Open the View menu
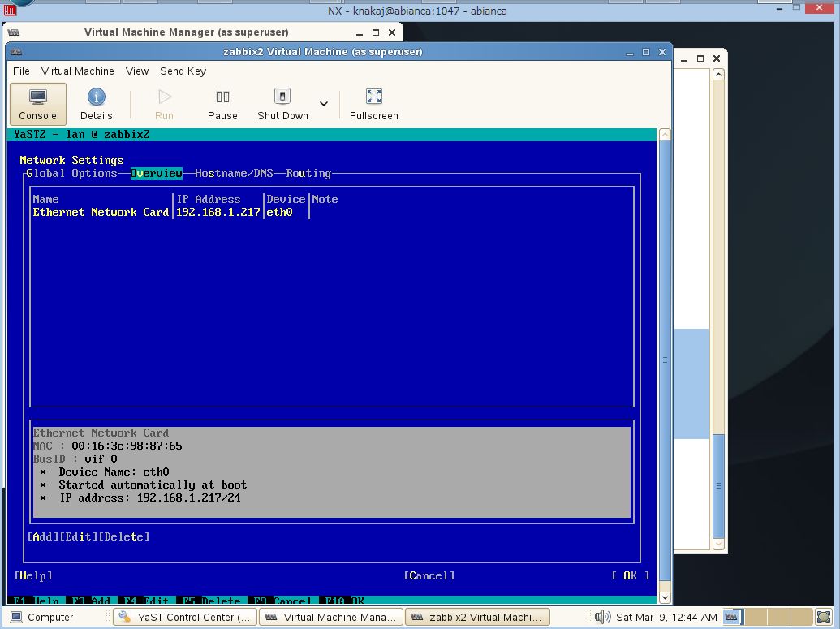 137,71
